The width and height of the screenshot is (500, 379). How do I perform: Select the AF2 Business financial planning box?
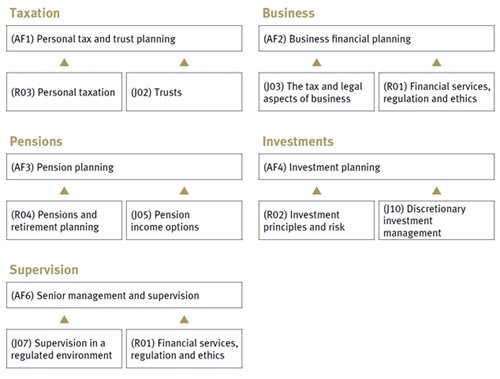point(377,39)
